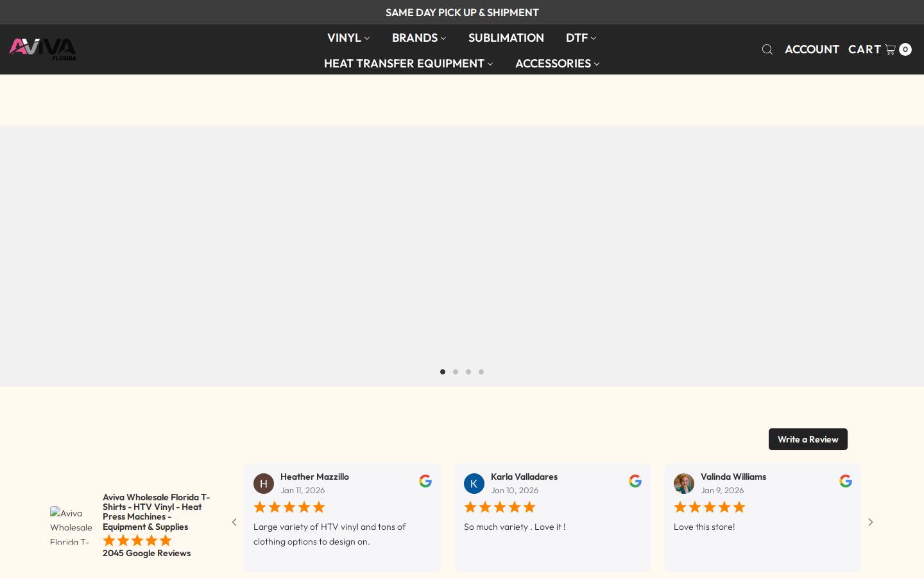This screenshot has width=924, height=578.
Task: Expand the ACCESSORIES menu
Action: [x=558, y=64]
